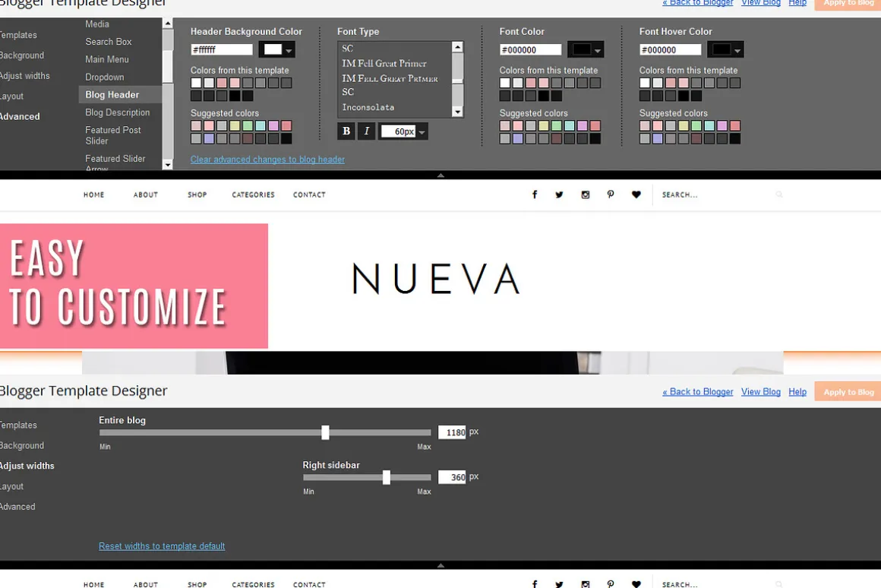Click Font Hover Color hex input
This screenshot has width=881, height=588.
[671, 49]
